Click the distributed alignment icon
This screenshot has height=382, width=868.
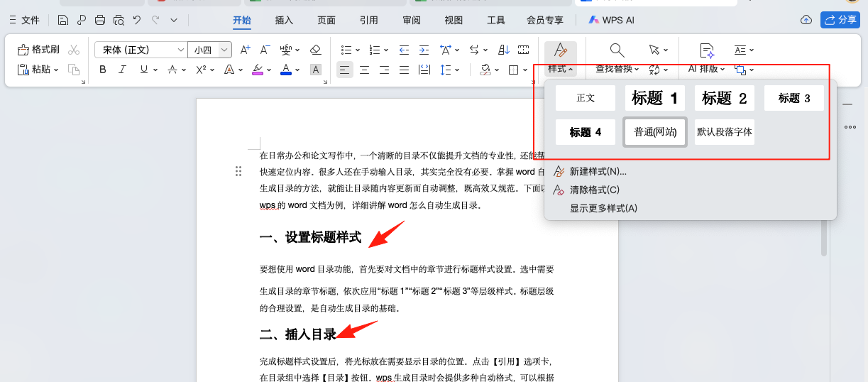424,70
